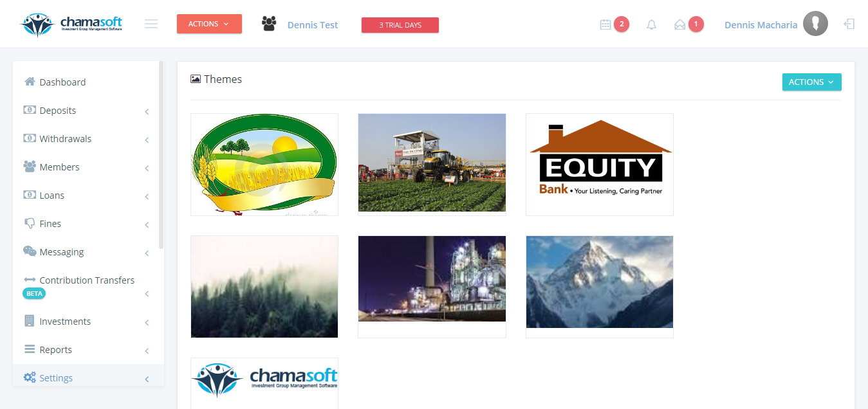868x409 pixels.
Task: Open the bell notifications icon
Action: pyautogui.click(x=651, y=24)
